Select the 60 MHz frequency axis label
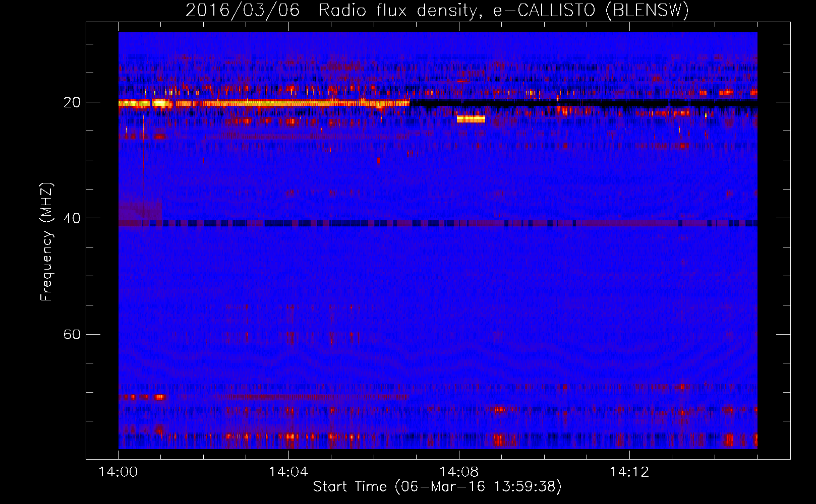This screenshot has width=816, height=504. click(x=72, y=334)
